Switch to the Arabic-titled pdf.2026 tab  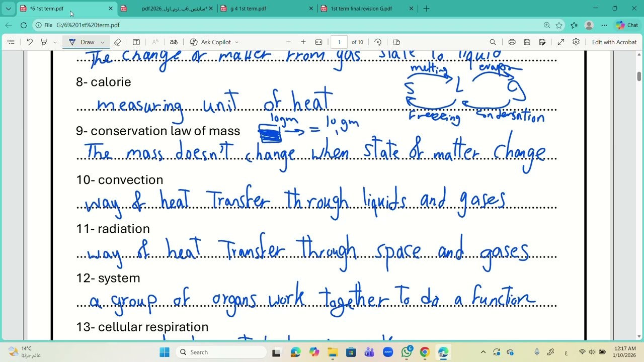168,9
